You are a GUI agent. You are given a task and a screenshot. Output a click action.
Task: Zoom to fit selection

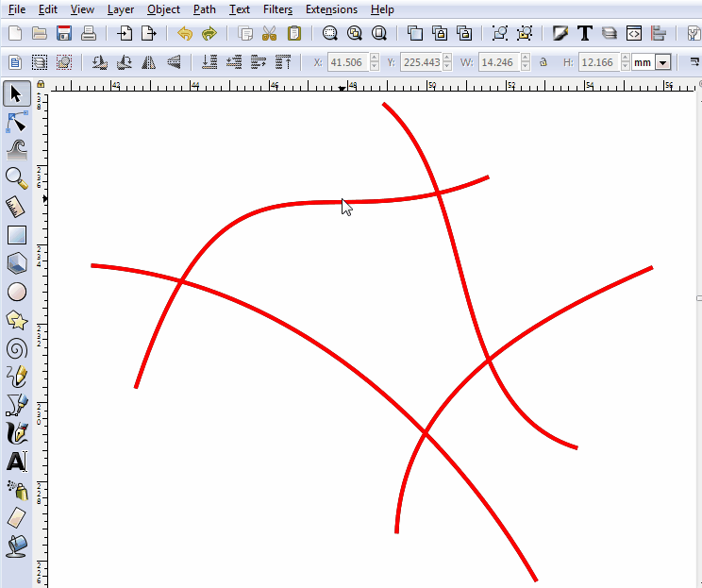coord(330,34)
